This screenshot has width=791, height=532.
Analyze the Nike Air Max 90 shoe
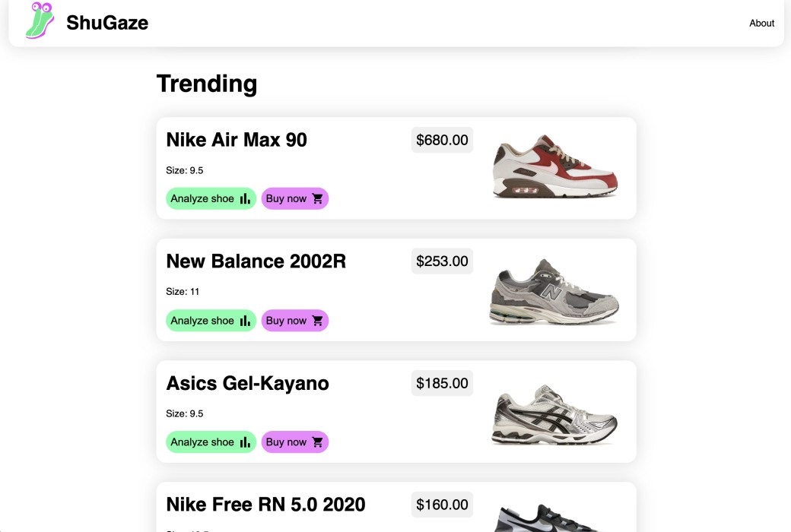point(211,198)
